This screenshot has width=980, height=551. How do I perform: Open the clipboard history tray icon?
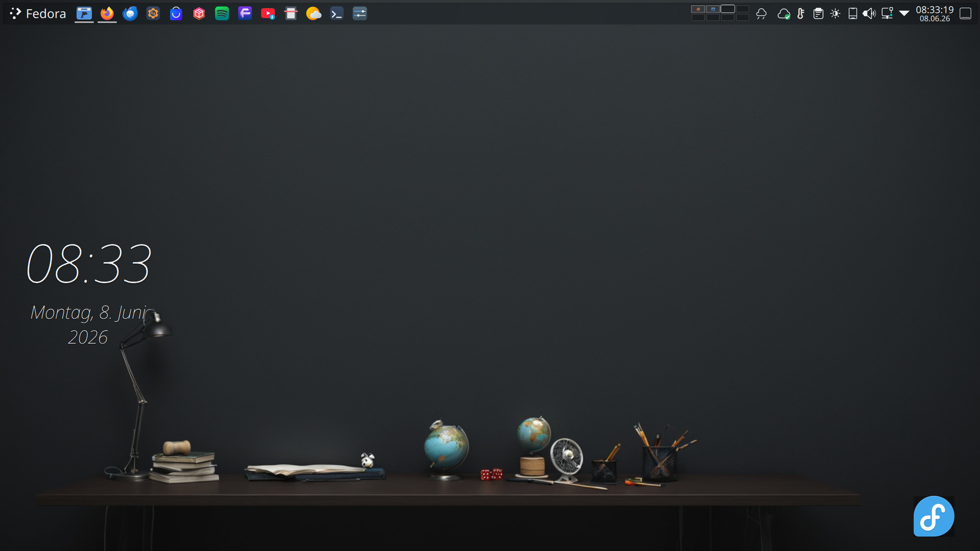(x=818, y=14)
